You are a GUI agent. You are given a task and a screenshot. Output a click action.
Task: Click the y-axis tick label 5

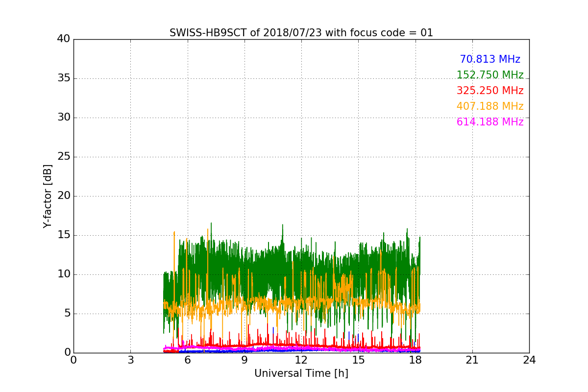point(67,314)
